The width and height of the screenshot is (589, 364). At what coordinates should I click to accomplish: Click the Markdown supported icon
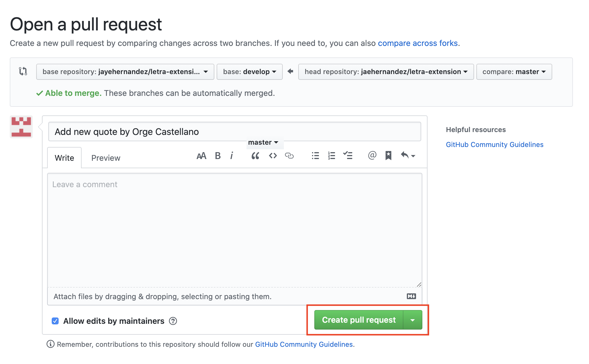(411, 296)
